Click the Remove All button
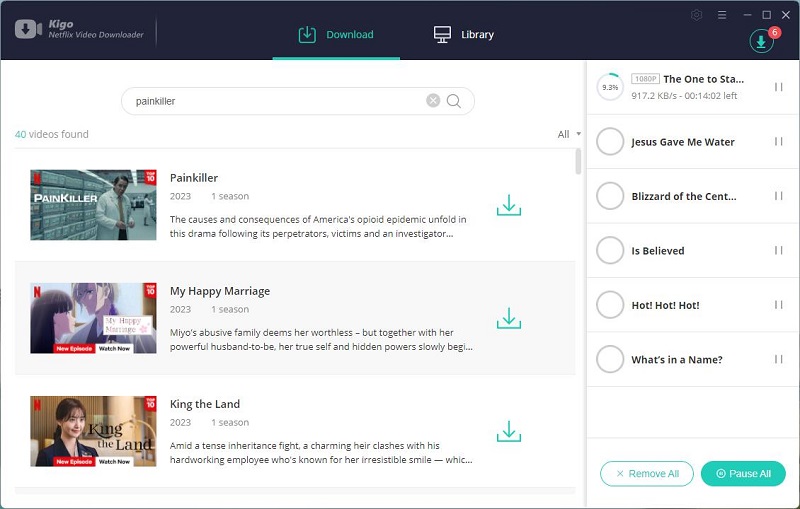 [646, 474]
